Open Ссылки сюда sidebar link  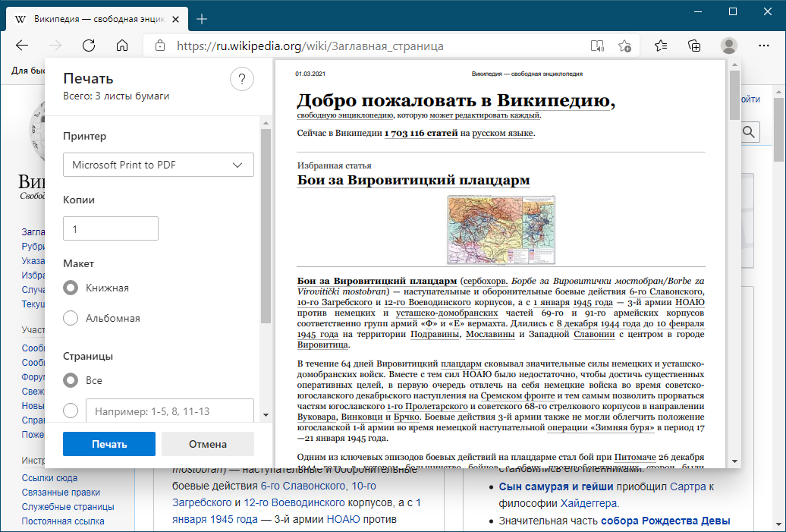pyautogui.click(x=49, y=478)
